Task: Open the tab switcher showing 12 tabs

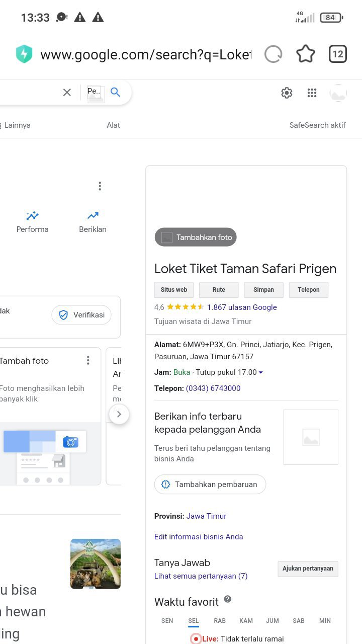Action: click(x=338, y=54)
